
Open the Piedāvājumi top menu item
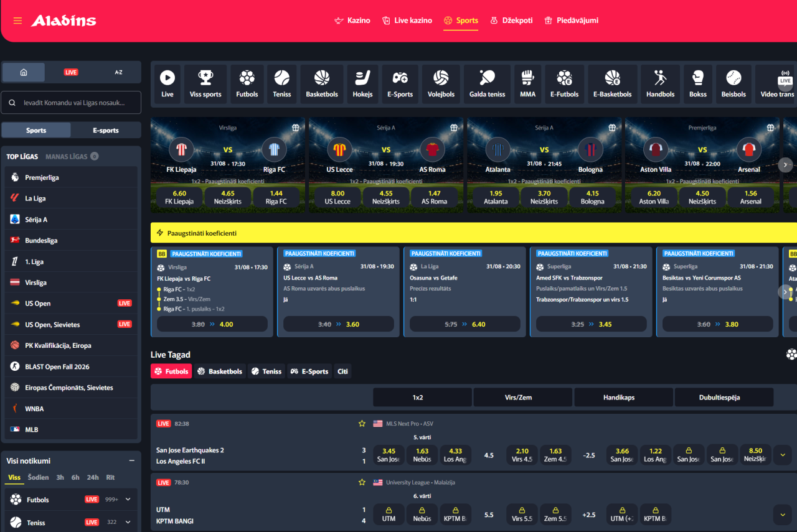click(x=571, y=21)
